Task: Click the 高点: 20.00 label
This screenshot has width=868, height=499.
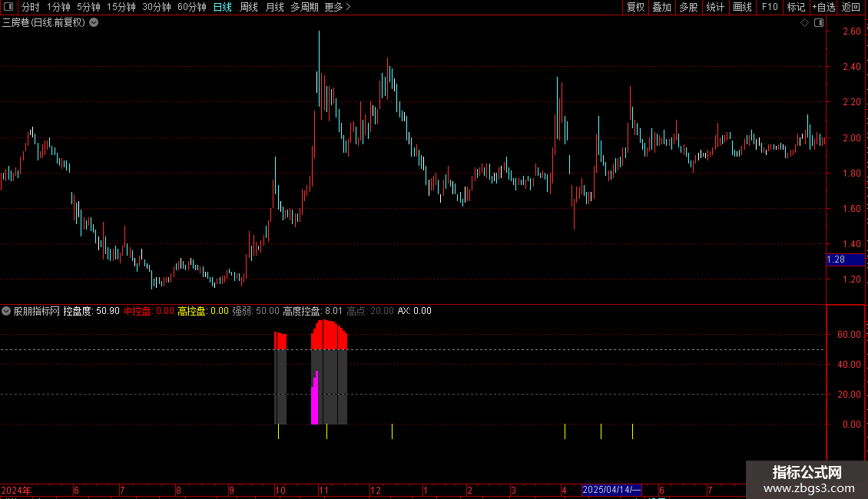Action: [370, 311]
